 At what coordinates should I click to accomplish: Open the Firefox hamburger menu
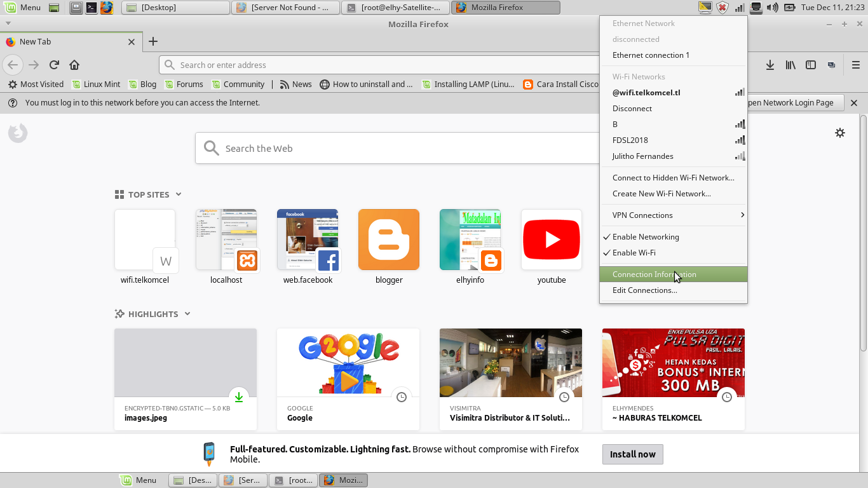click(856, 65)
